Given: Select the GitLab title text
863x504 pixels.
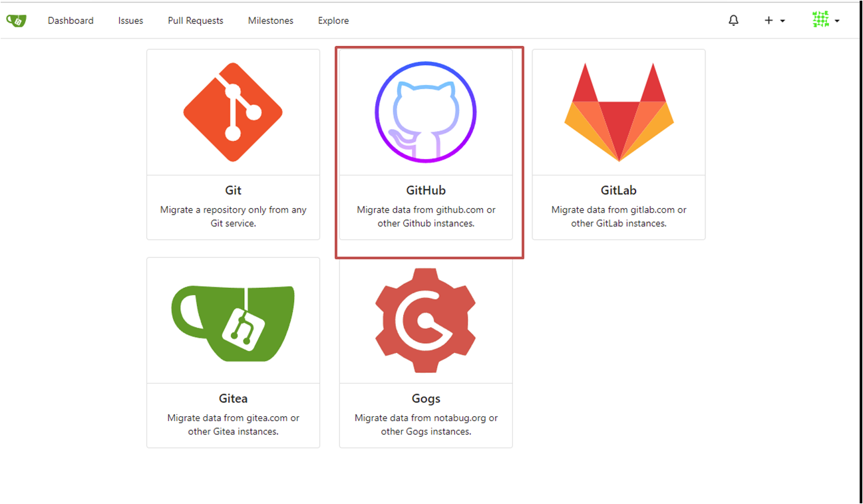Looking at the screenshot, I should tap(619, 191).
